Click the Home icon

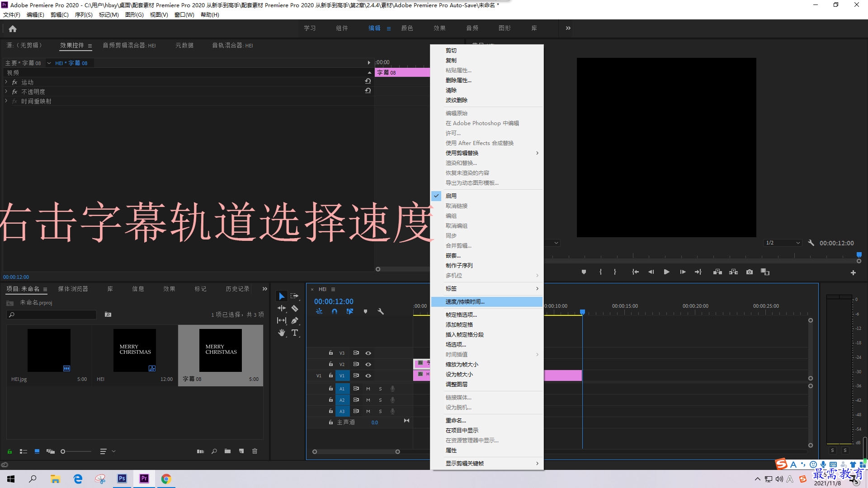point(13,28)
